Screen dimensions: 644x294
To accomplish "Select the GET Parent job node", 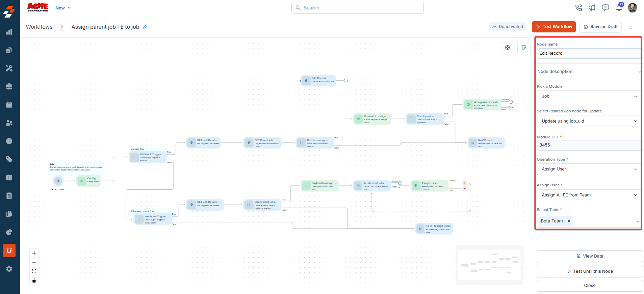I will coord(262,143).
